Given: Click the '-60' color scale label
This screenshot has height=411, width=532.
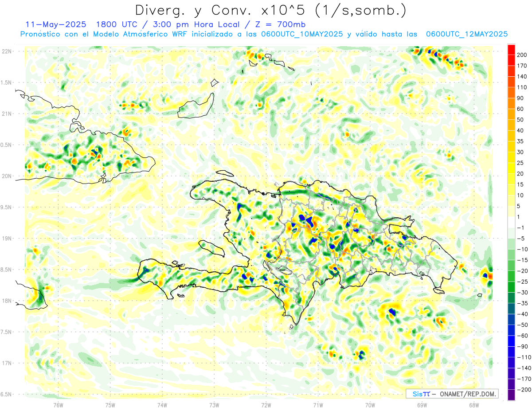Looking at the screenshot, I should (x=522, y=336).
